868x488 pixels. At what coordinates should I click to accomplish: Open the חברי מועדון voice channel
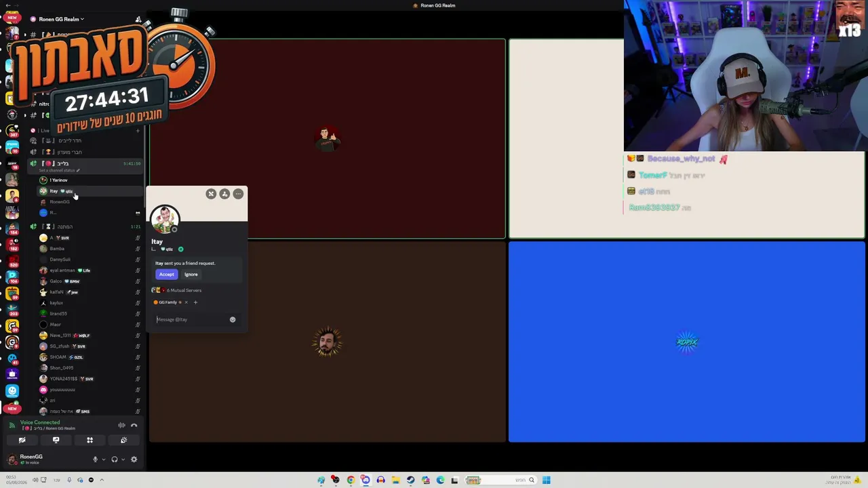coord(85,152)
